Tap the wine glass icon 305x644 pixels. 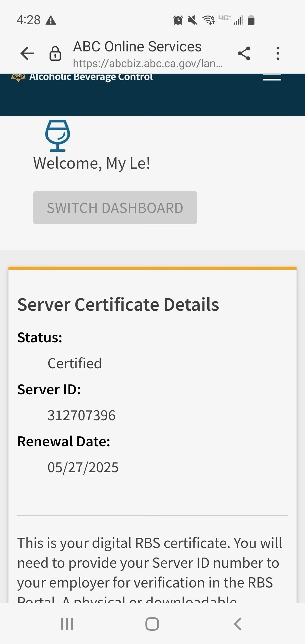(x=58, y=136)
